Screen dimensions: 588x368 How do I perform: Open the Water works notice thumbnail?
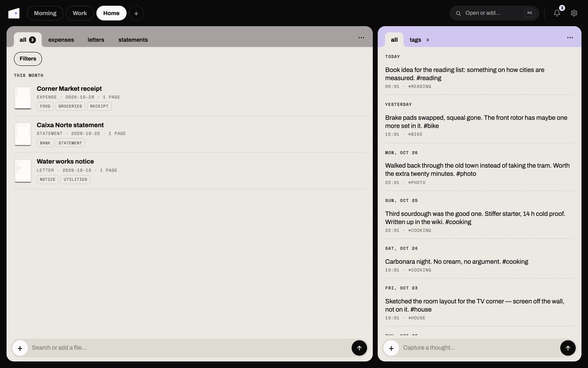pyautogui.click(x=23, y=171)
